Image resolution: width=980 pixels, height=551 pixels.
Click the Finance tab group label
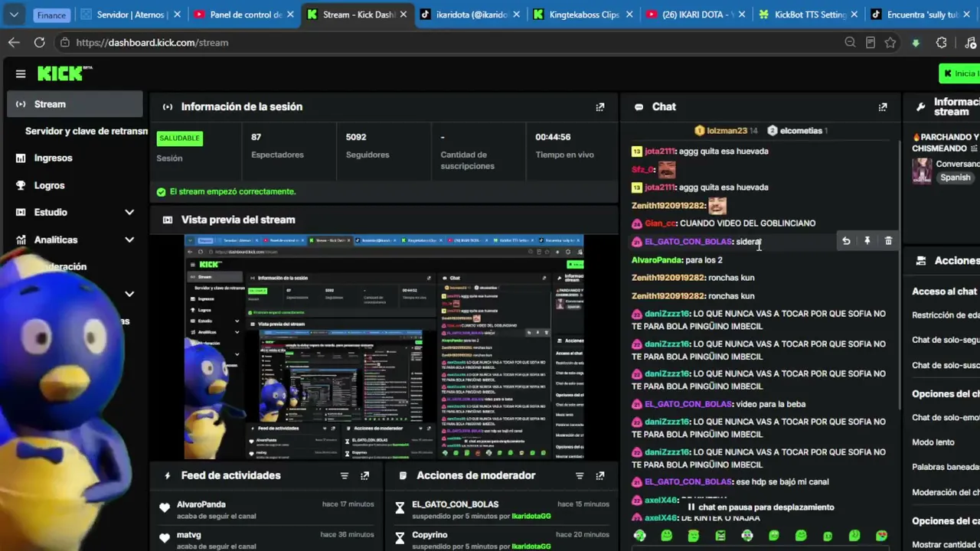click(x=52, y=15)
